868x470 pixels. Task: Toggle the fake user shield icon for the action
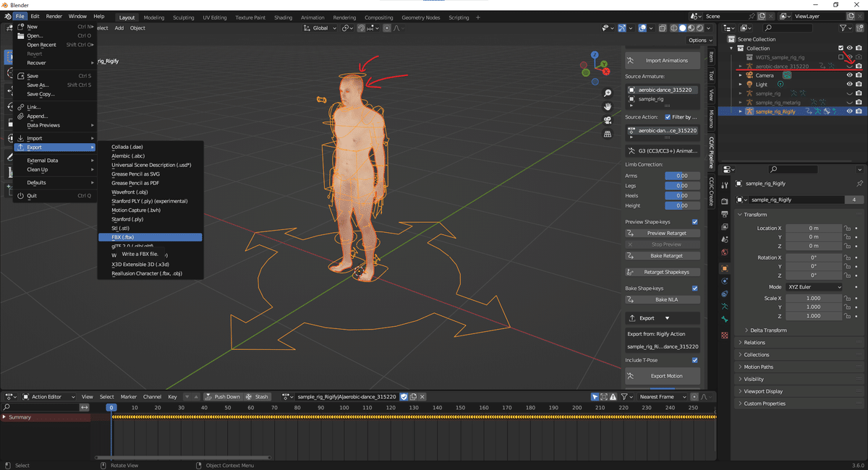[404, 397]
